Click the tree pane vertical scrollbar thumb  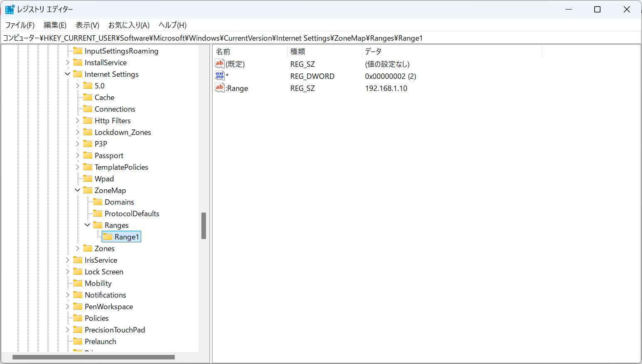coord(203,226)
